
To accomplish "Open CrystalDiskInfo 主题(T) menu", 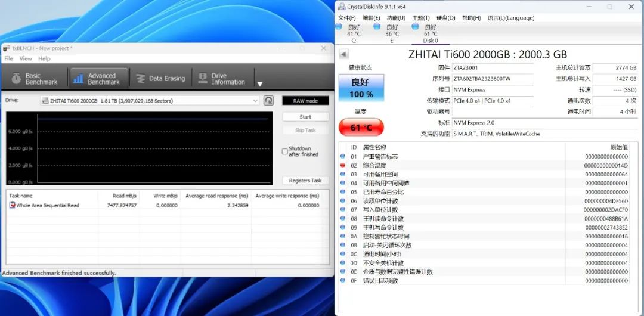I will 420,18.
